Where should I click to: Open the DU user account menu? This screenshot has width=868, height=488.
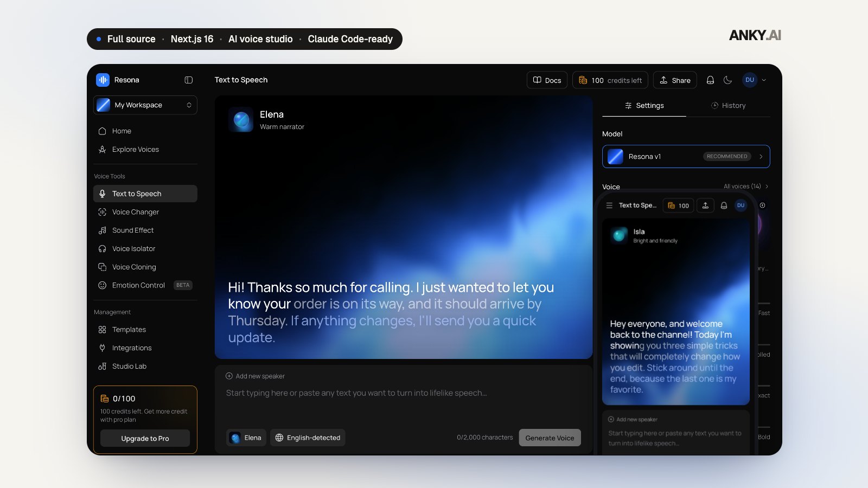(x=755, y=80)
